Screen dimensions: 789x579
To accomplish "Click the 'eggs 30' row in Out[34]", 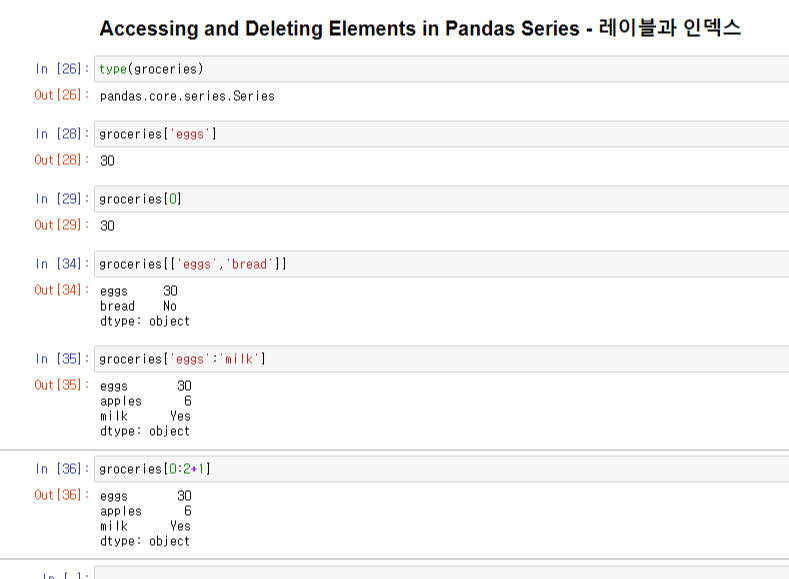I will click(139, 291).
